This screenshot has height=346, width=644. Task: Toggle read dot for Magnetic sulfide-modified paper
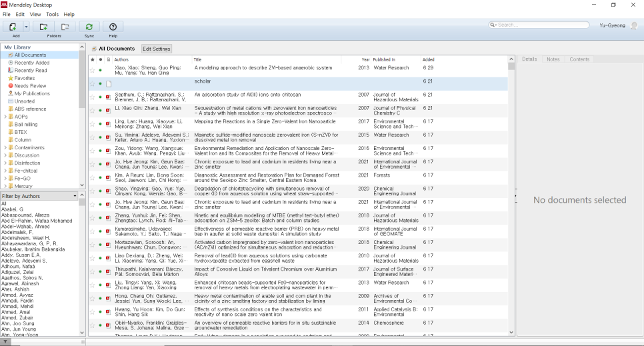100,137
